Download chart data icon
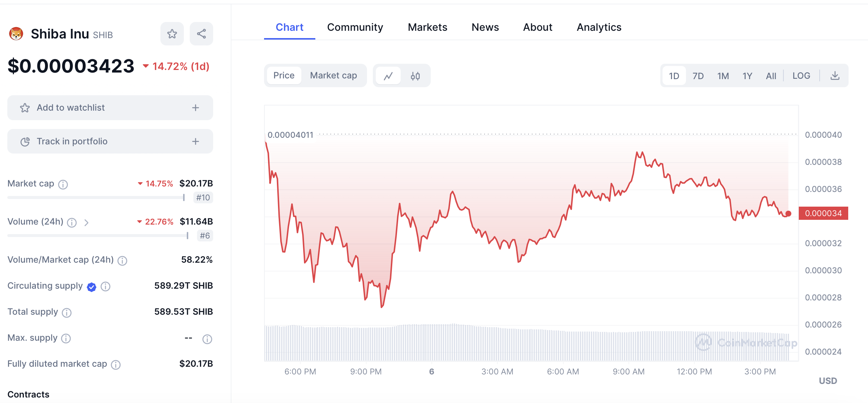The width and height of the screenshot is (868, 403). point(835,76)
